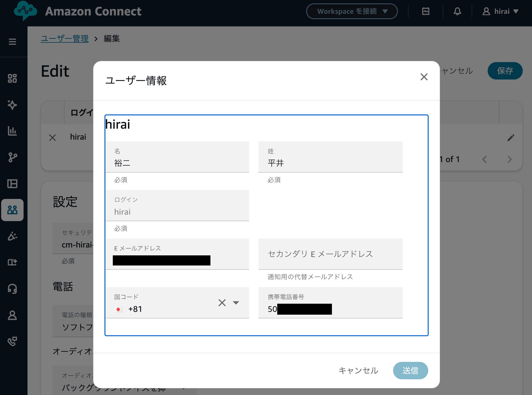
Task: Click the routing flows branch icon
Action: [13, 157]
